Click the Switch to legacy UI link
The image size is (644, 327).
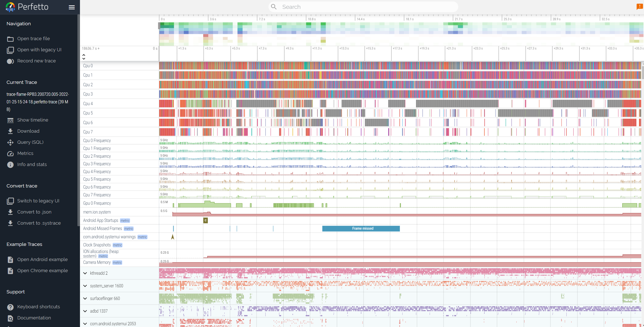pos(38,201)
